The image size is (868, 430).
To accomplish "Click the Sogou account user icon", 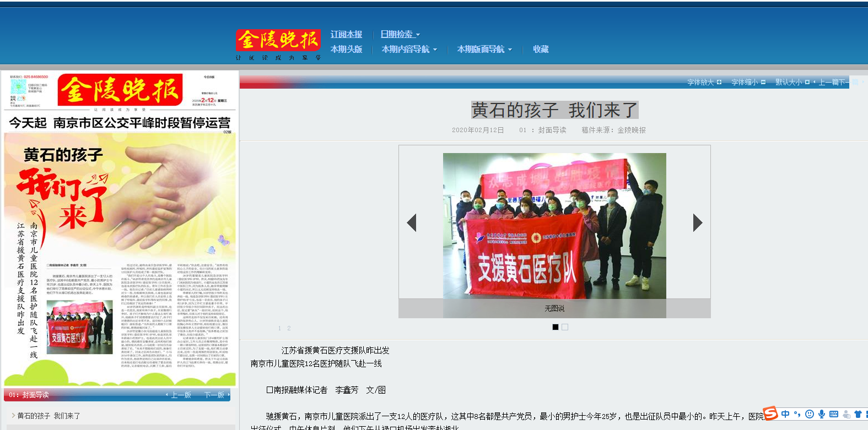I will 846,414.
